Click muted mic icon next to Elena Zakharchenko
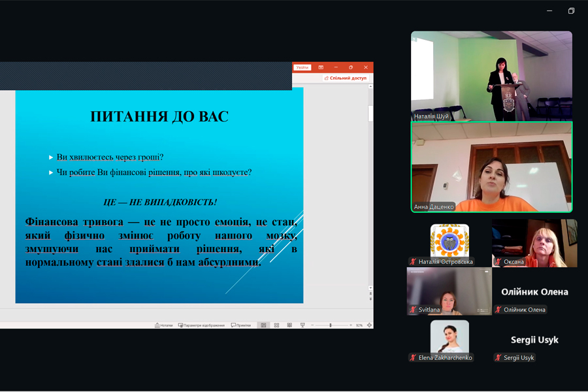 coord(414,358)
